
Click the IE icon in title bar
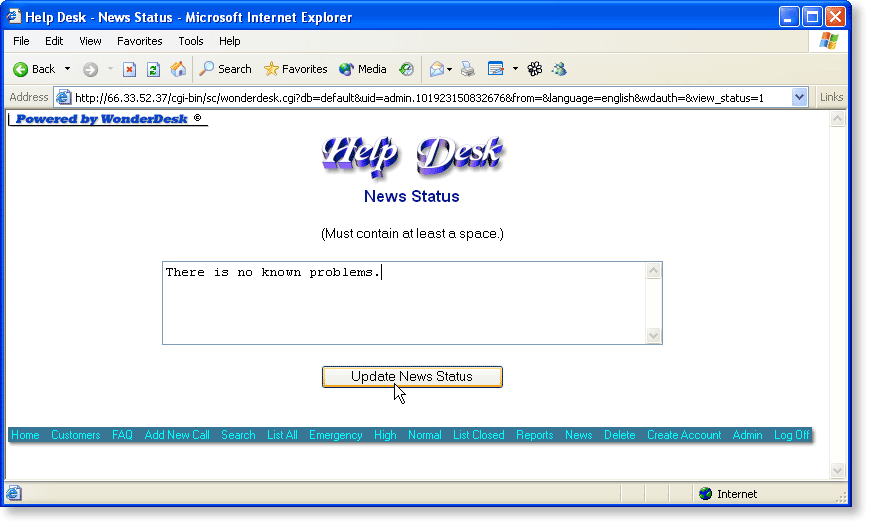14,17
